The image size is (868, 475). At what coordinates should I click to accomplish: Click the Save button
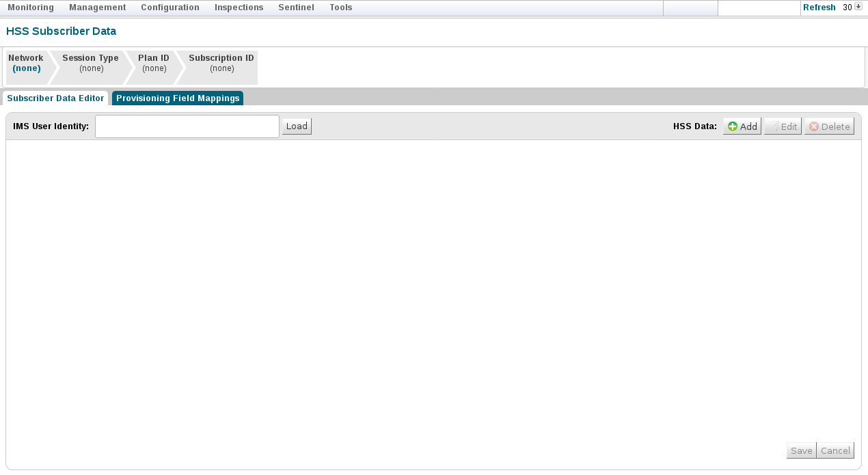801,450
